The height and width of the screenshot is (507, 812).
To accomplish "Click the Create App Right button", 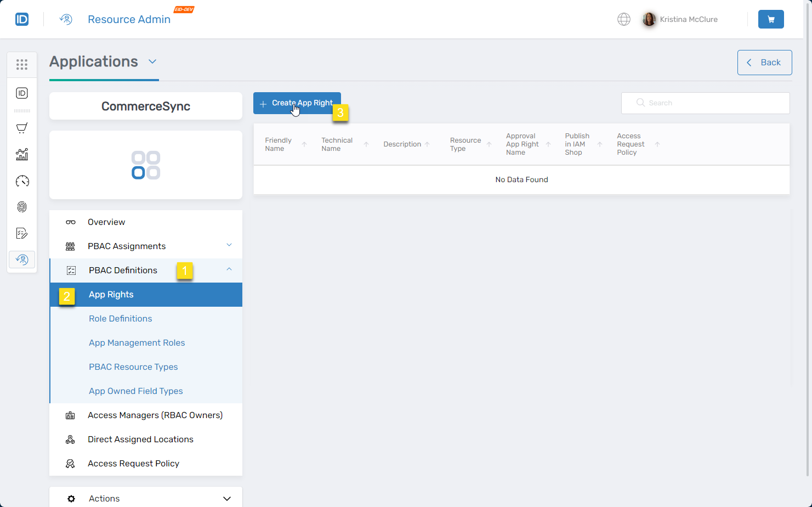I will pos(297,103).
